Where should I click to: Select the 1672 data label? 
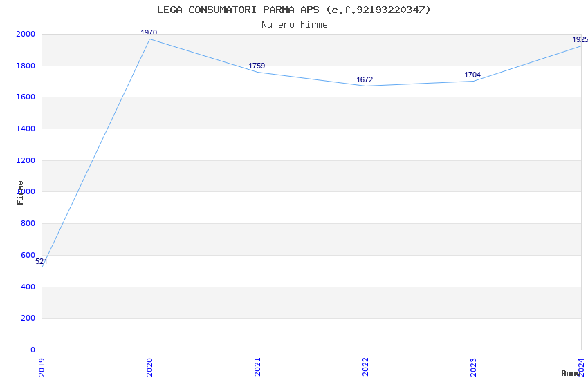(x=365, y=79)
